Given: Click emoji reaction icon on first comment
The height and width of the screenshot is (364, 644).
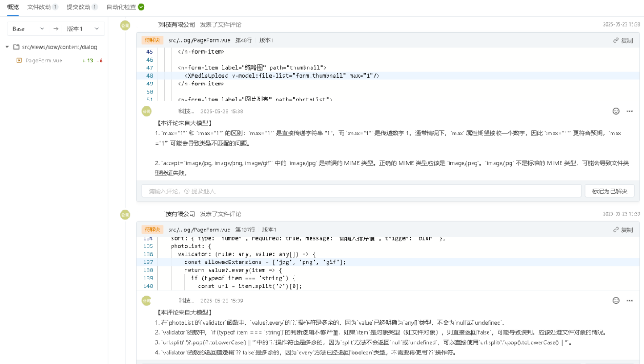Looking at the screenshot, I should (616, 111).
